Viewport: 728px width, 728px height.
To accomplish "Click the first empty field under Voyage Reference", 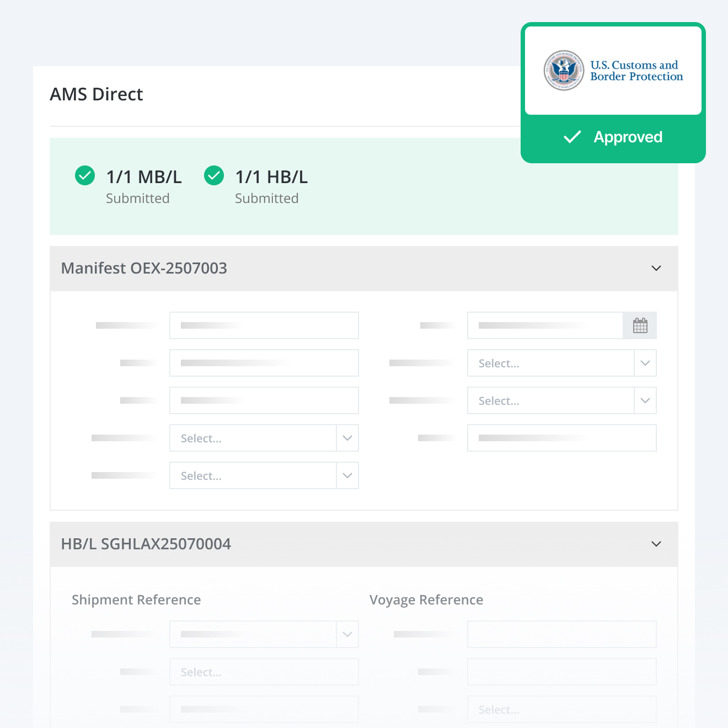I will click(x=561, y=634).
